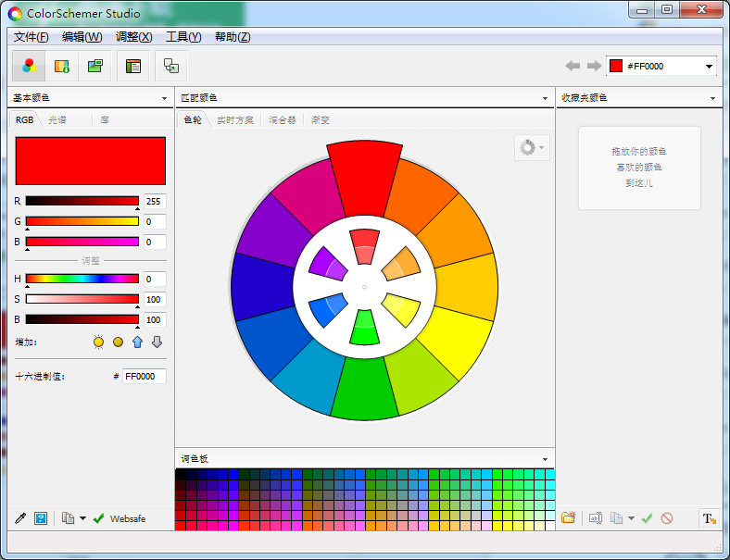Image resolution: width=730 pixels, height=560 pixels.
Task: Pick the inner purple scheme swatch
Action: [x=328, y=264]
